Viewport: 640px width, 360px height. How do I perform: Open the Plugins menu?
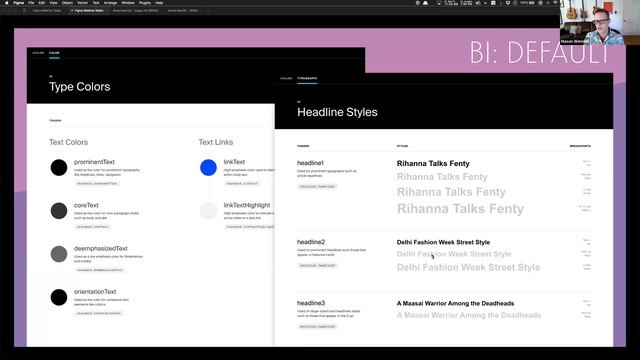pyautogui.click(x=144, y=2)
